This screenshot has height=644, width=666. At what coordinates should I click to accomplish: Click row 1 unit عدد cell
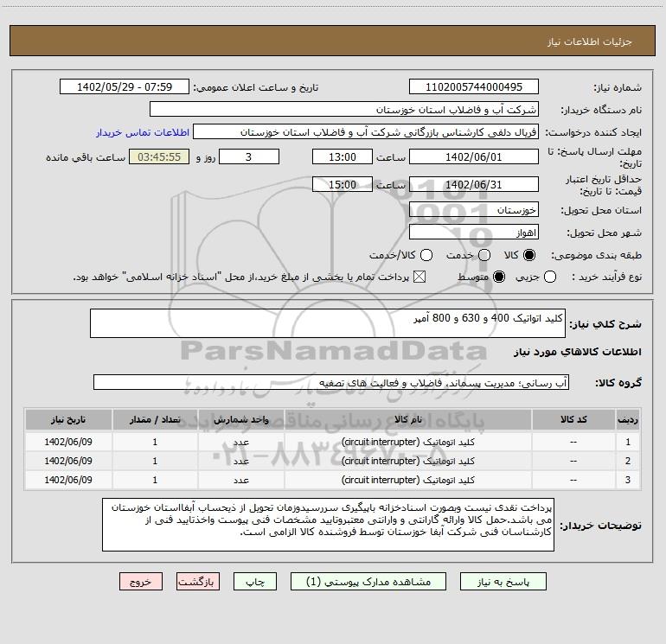pyautogui.click(x=240, y=442)
